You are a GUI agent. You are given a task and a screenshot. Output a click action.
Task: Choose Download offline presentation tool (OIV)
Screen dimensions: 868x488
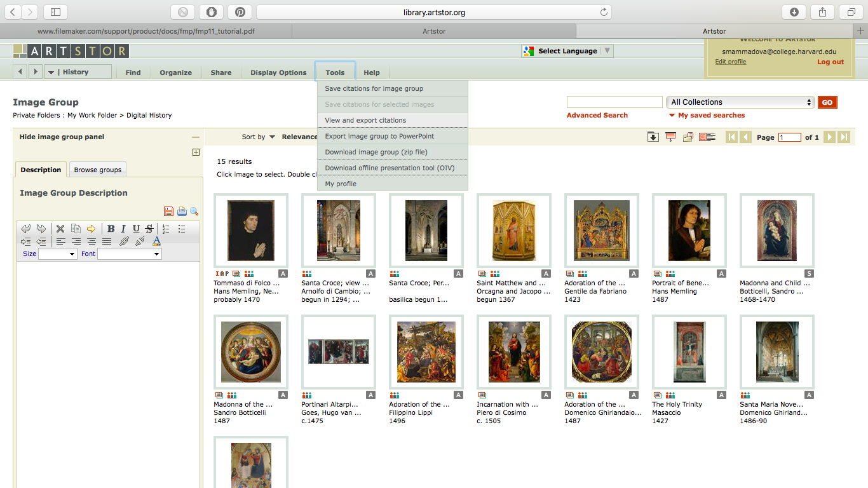[393, 168]
